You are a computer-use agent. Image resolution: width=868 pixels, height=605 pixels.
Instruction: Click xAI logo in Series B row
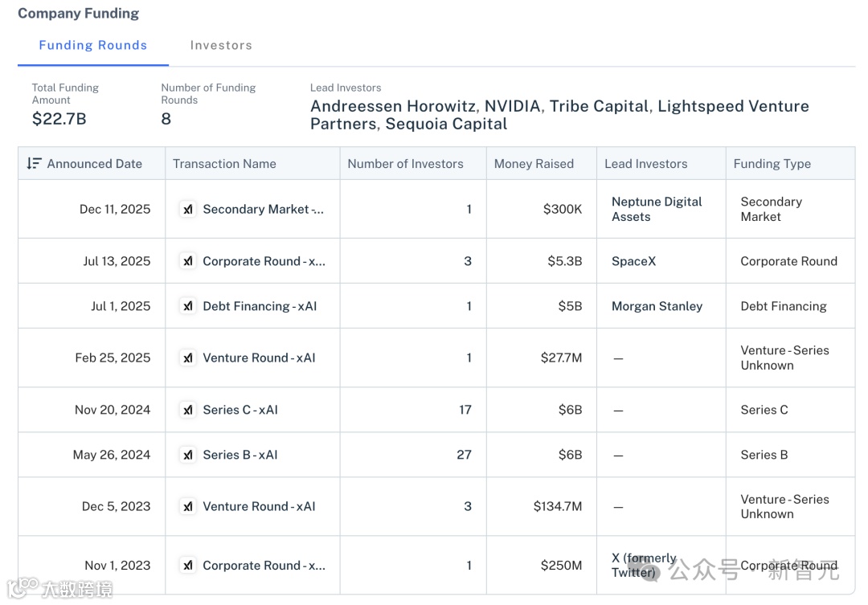click(x=188, y=455)
